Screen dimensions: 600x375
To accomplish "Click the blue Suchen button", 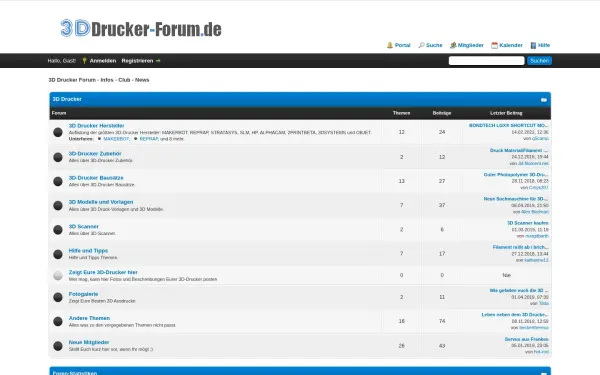I will [540, 60].
